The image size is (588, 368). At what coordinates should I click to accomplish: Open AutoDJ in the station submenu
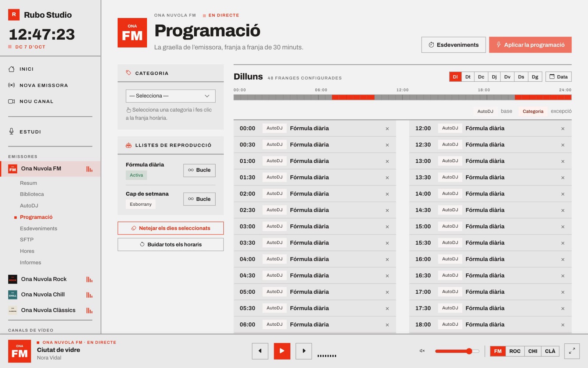pos(29,206)
